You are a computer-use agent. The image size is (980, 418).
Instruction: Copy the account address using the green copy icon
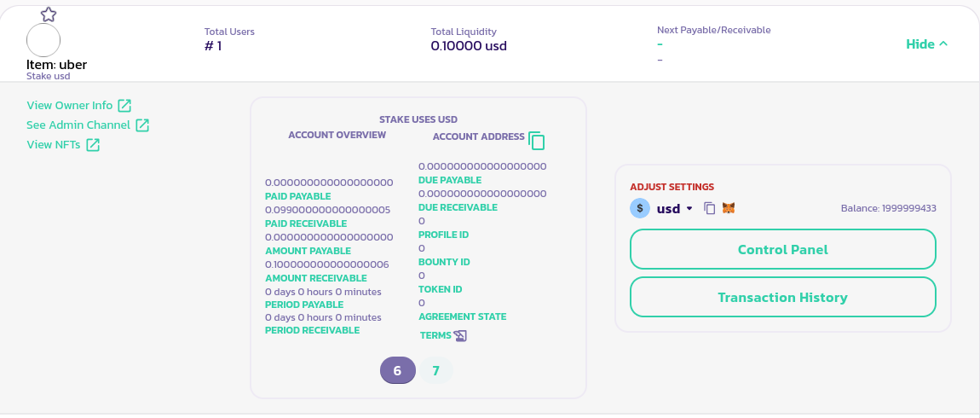pyautogui.click(x=536, y=141)
